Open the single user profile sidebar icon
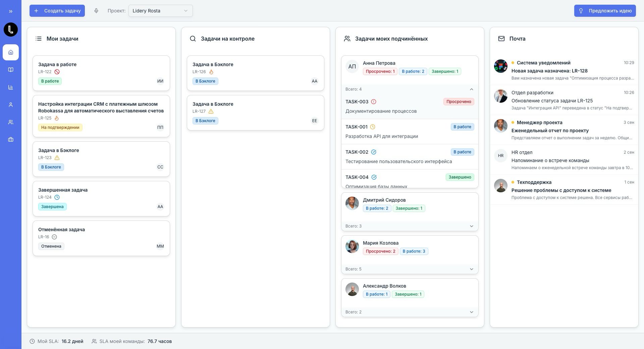 point(11,105)
